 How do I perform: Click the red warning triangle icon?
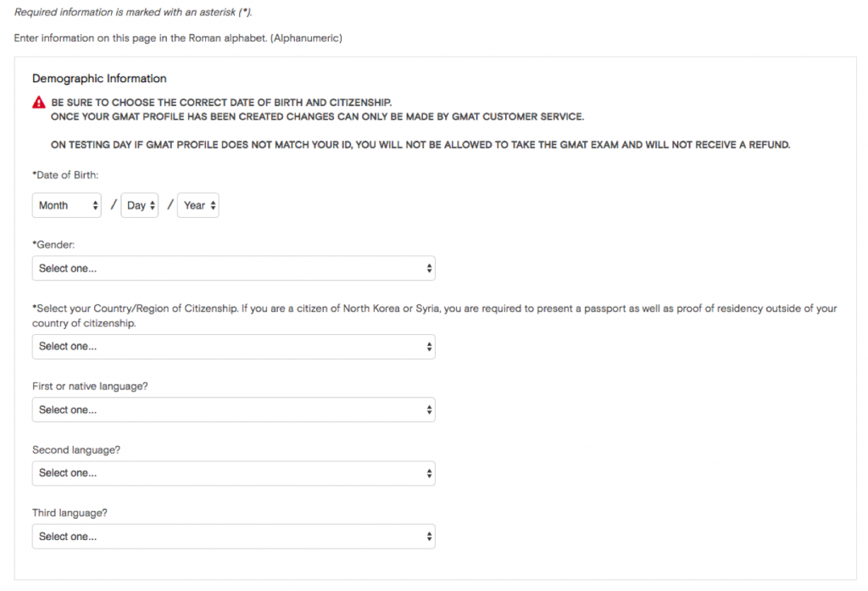pyautogui.click(x=38, y=102)
